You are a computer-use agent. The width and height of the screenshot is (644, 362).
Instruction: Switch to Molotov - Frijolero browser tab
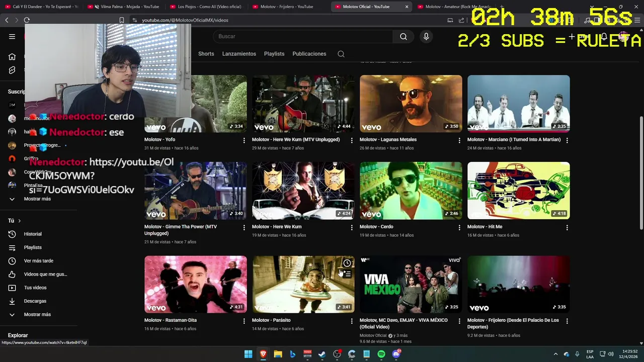[x=288, y=7]
